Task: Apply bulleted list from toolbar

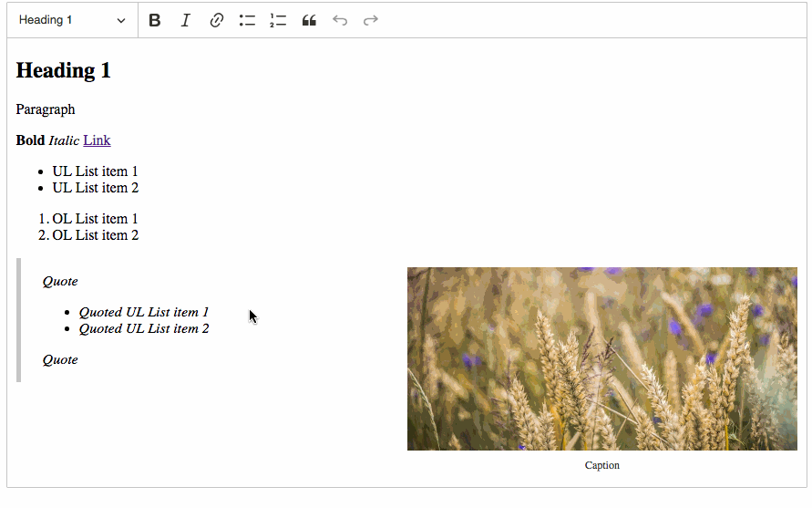Action: tap(247, 20)
